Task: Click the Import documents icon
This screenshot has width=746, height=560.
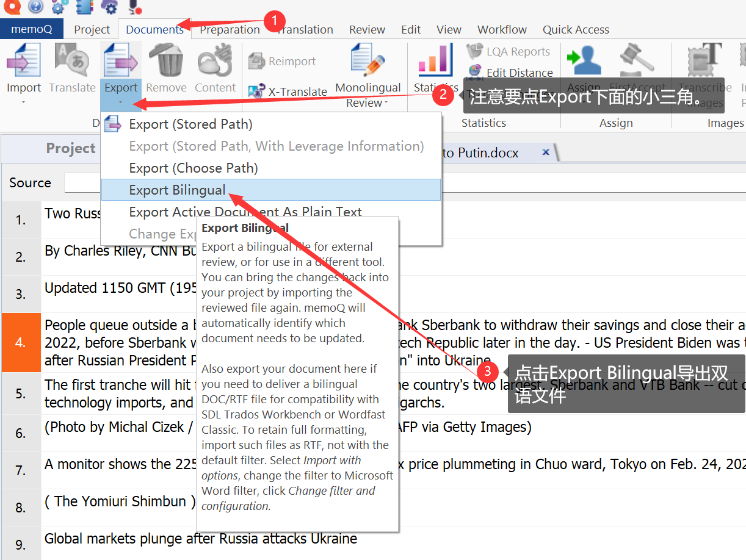Action: tap(23, 61)
